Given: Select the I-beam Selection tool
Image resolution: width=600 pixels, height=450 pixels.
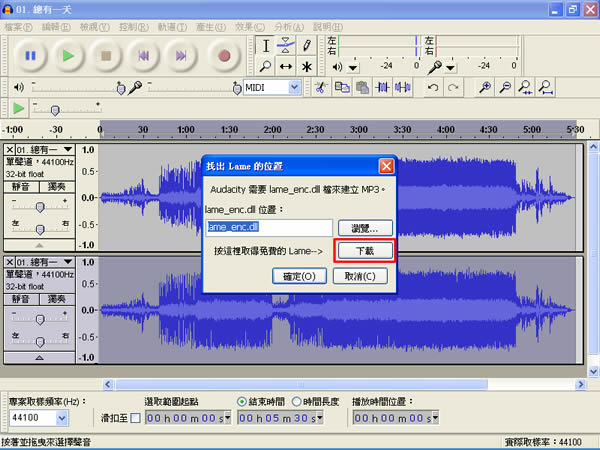Looking at the screenshot, I should 266,46.
